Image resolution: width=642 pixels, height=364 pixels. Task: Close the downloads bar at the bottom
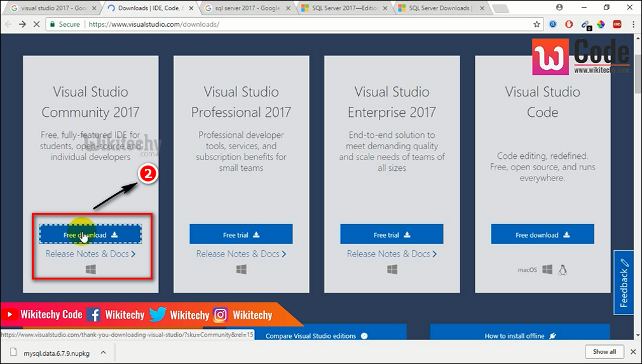[x=632, y=351]
